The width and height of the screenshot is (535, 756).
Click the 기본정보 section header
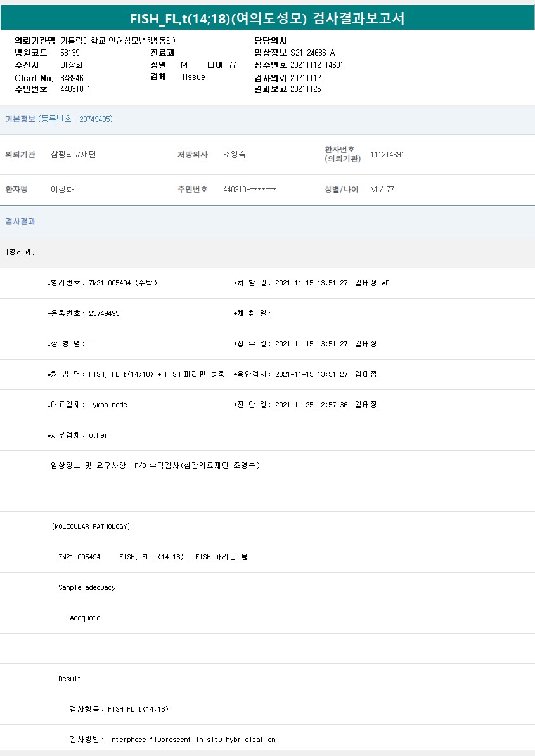59,119
